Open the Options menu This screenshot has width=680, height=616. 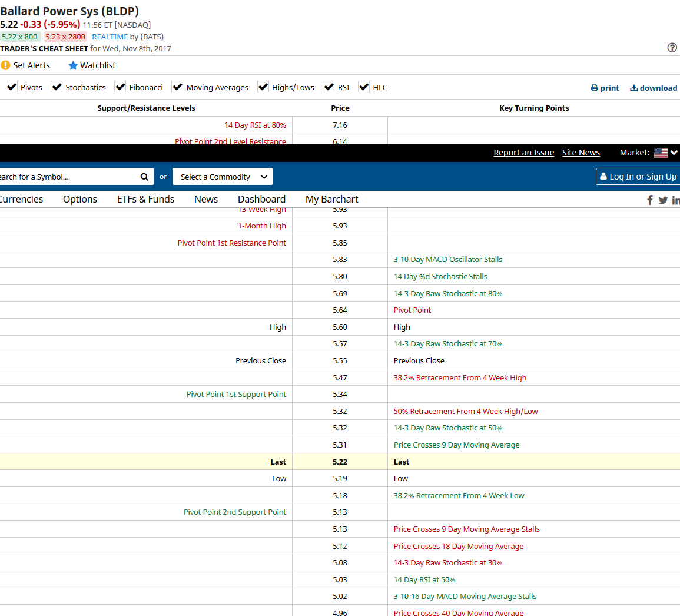(80, 199)
